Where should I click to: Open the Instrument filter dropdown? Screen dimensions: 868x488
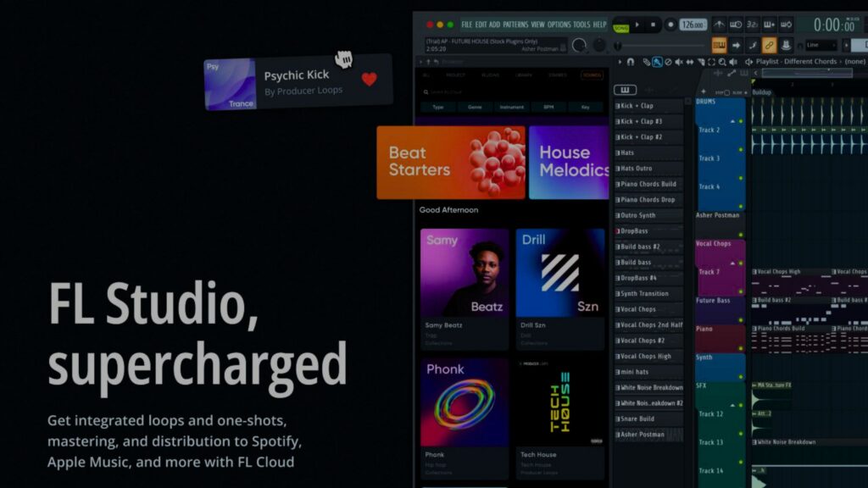pos(511,108)
